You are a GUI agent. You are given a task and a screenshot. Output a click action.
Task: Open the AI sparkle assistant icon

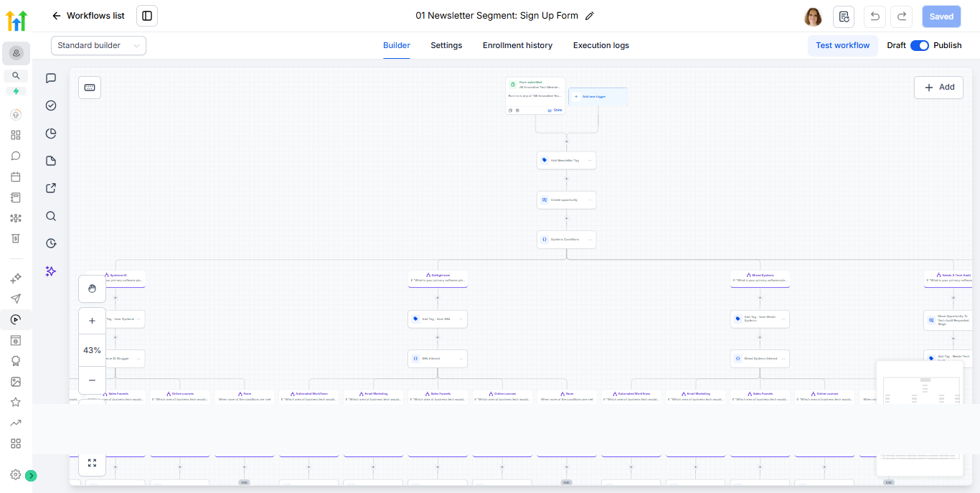pyautogui.click(x=51, y=271)
